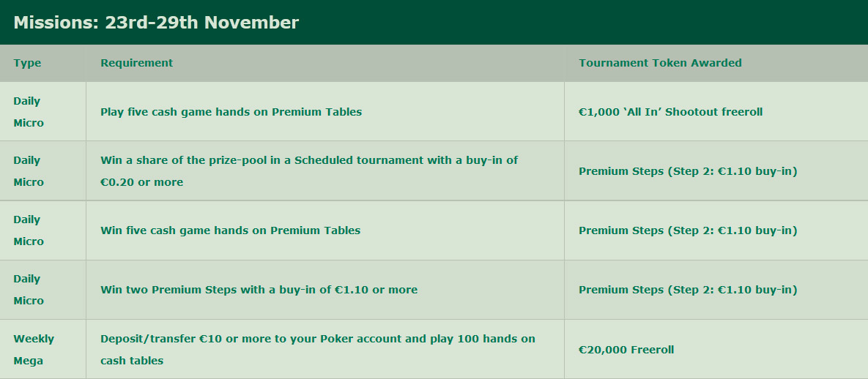Click 'Play five cash game hands' requirement

pyautogui.click(x=231, y=112)
